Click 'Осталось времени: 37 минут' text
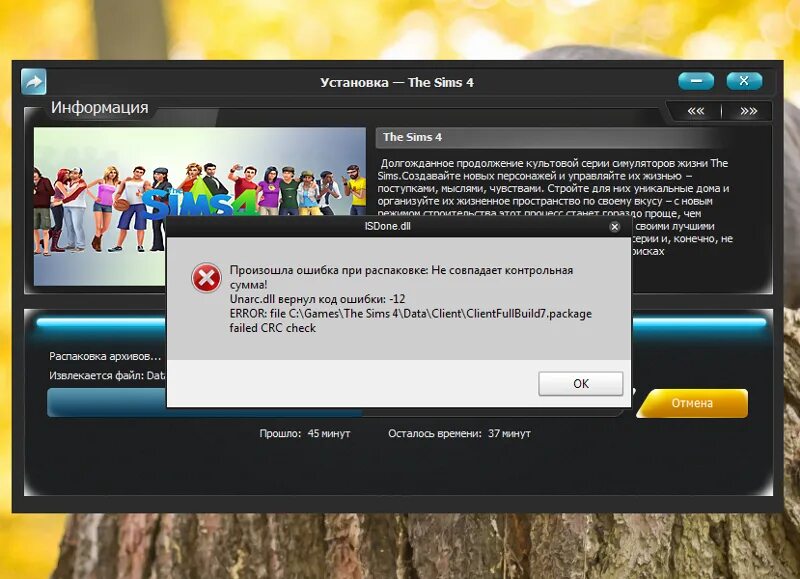Viewport: 800px width, 579px height. pyautogui.click(x=459, y=434)
